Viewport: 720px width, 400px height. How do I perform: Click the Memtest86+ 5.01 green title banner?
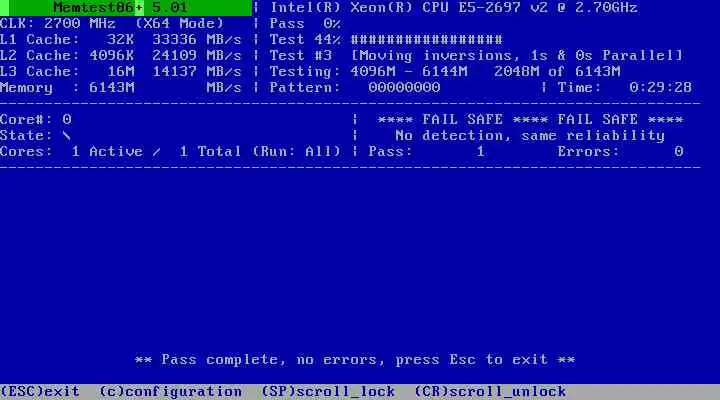tap(126, 8)
